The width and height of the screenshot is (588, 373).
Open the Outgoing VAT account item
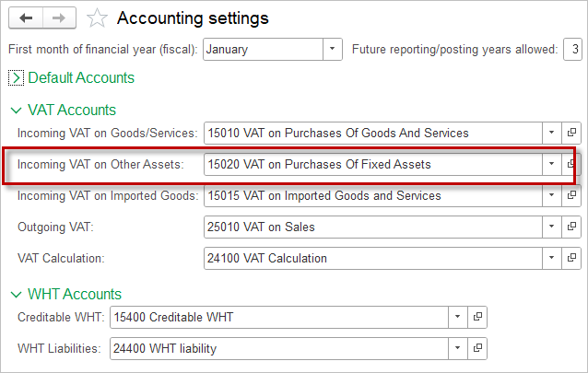571,227
